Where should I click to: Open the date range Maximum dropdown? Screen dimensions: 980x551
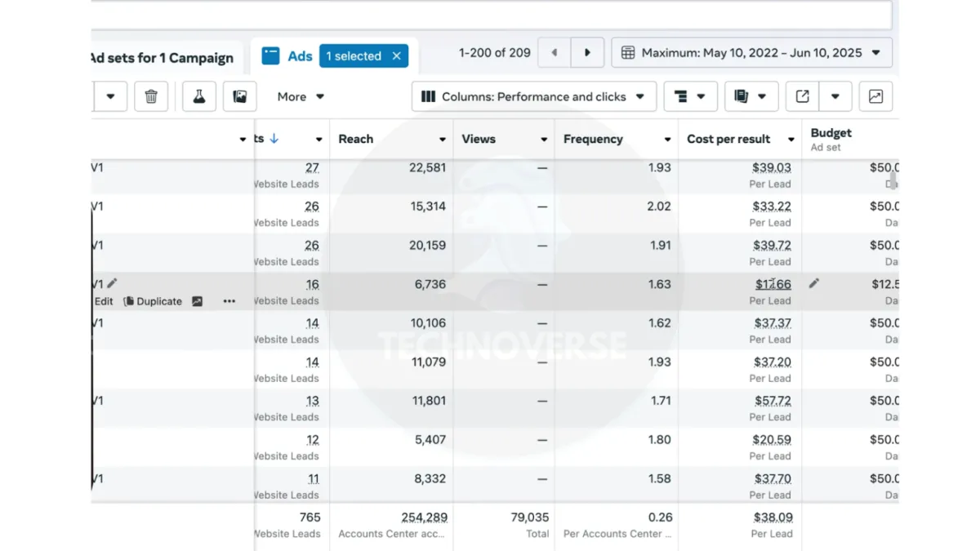751,53
